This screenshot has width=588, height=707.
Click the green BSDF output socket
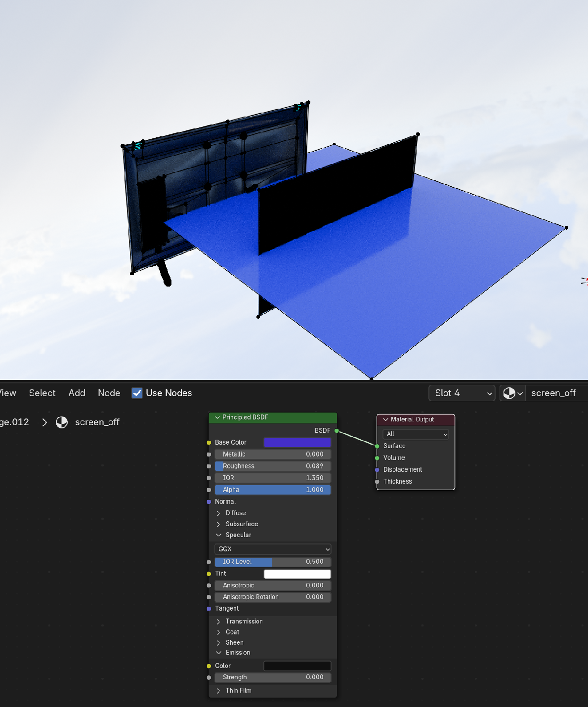coord(336,430)
